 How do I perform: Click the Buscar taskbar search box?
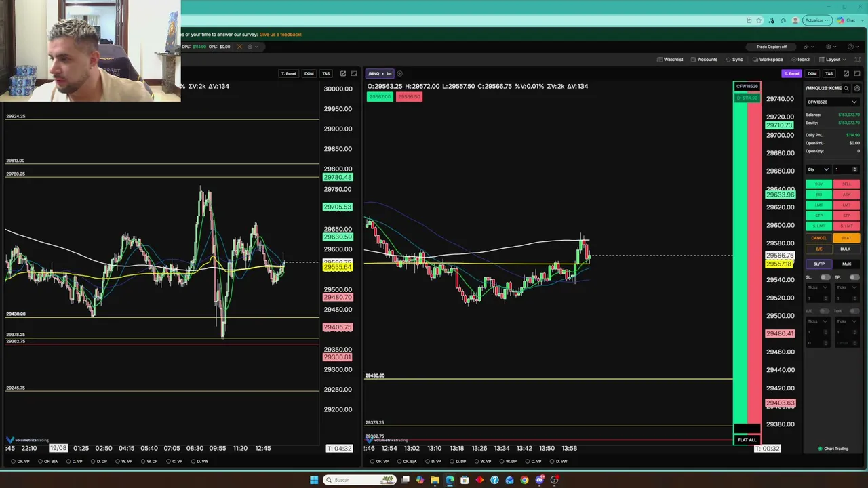click(360, 480)
